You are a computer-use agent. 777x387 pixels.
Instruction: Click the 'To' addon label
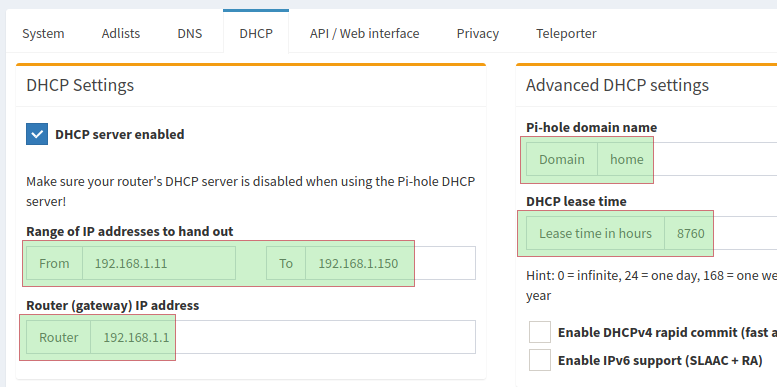286,263
